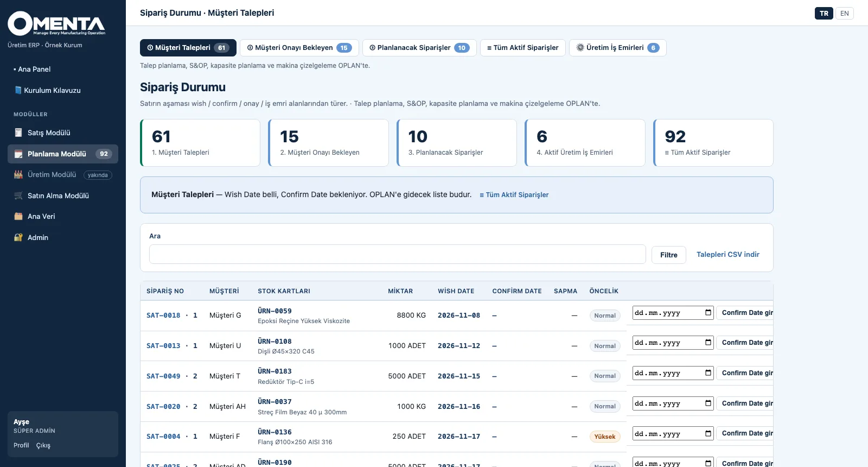Open order SAT-0020 link

163,407
